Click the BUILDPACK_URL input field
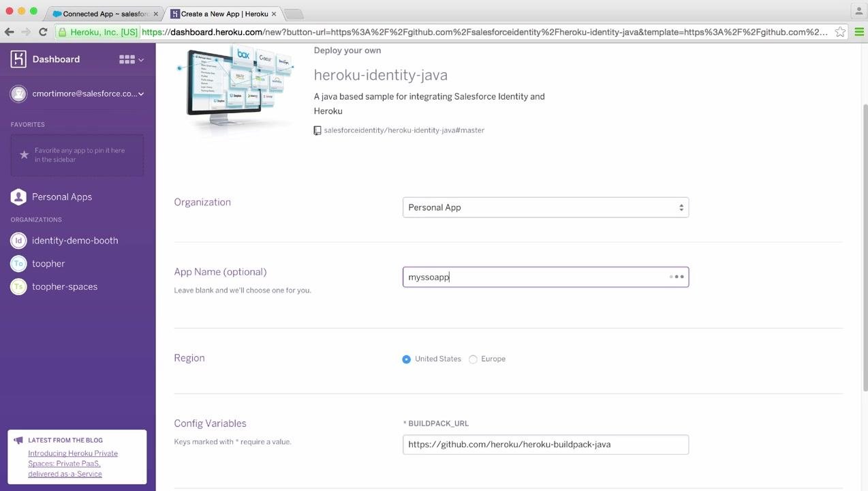The height and width of the screenshot is (491, 868). click(x=546, y=445)
